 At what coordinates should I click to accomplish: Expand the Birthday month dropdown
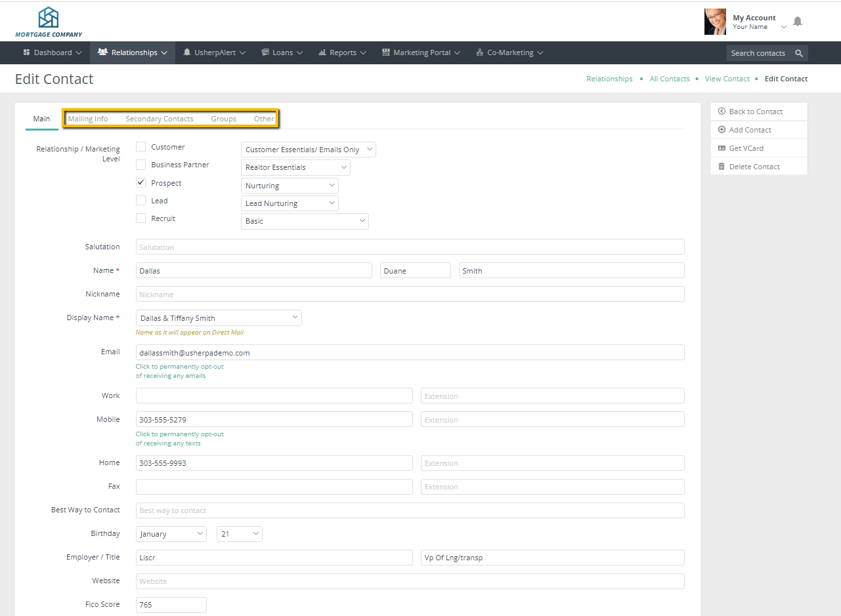(171, 534)
